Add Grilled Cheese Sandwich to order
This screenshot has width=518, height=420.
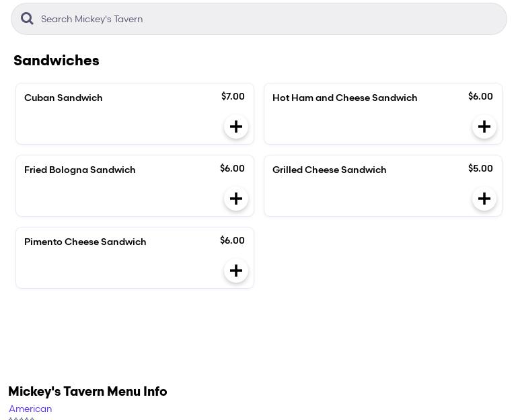pos(484,199)
